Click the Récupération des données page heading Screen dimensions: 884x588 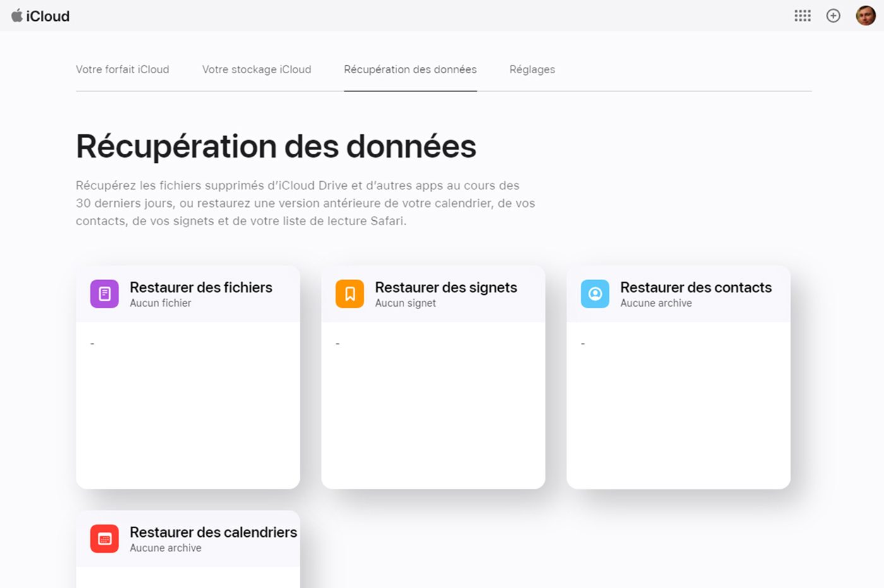coord(276,146)
